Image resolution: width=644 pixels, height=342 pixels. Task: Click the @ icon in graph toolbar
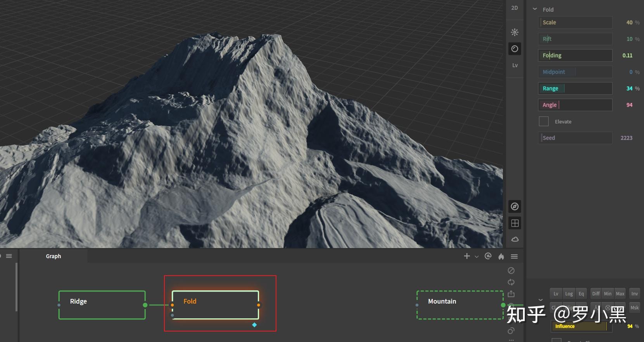488,256
